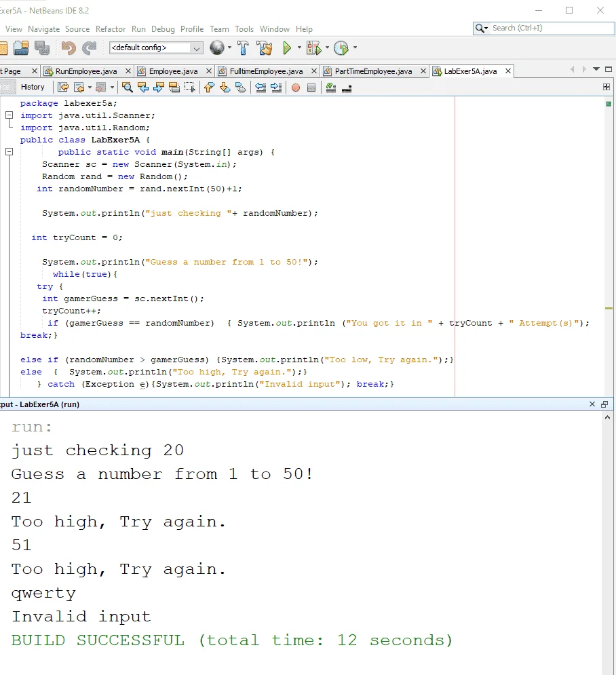
Task: Show opened documents list arrow
Action: point(596,69)
